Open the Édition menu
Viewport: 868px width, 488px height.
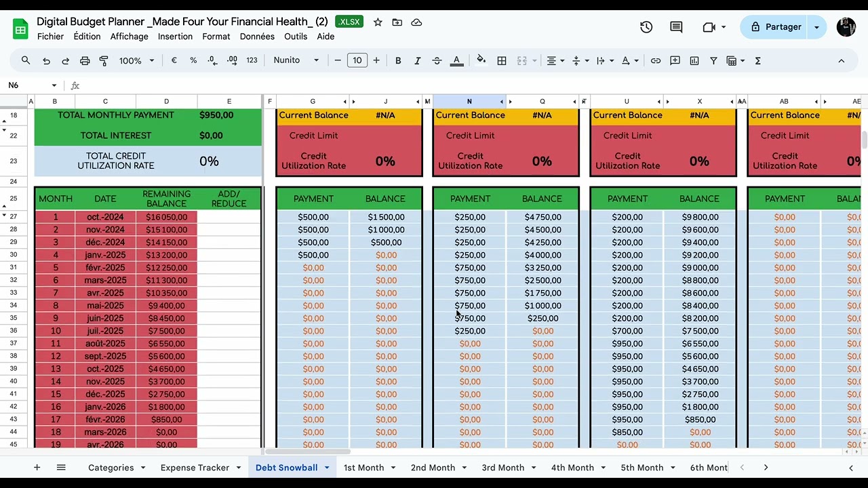coord(87,37)
